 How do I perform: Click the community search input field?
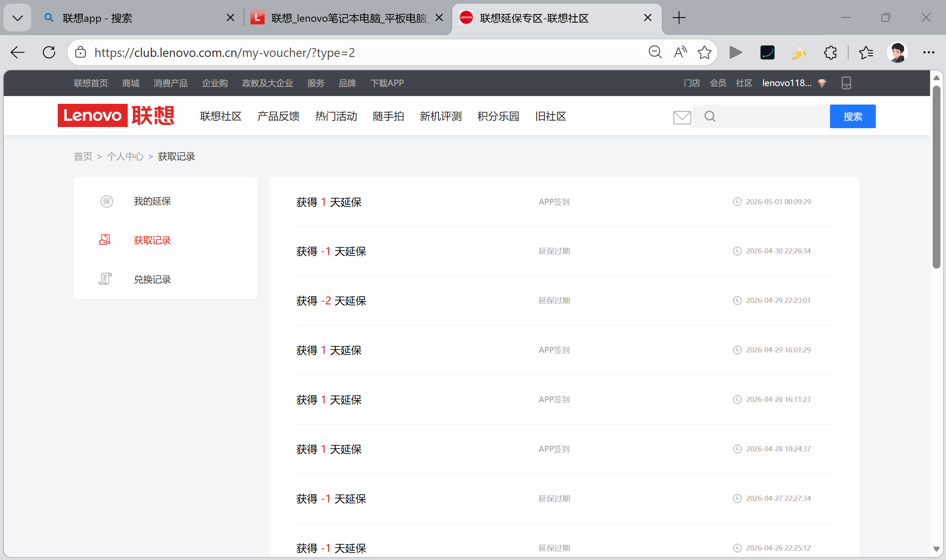[761, 116]
